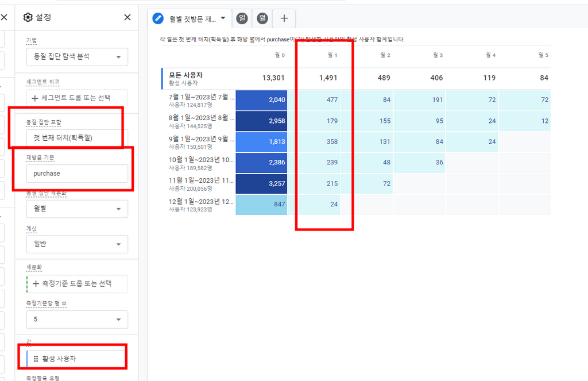Click the 12 cell in August row
This screenshot has height=381, width=588.
pyautogui.click(x=525, y=121)
